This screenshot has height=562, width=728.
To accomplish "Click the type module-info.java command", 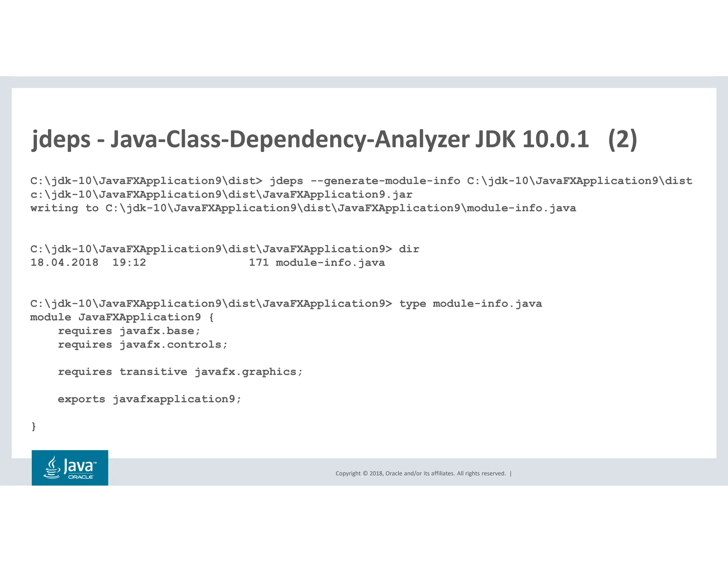I will click(470, 304).
